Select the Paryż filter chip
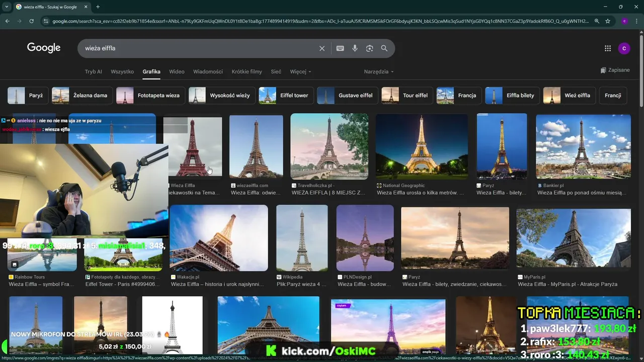The height and width of the screenshot is (362, 644). coord(28,96)
